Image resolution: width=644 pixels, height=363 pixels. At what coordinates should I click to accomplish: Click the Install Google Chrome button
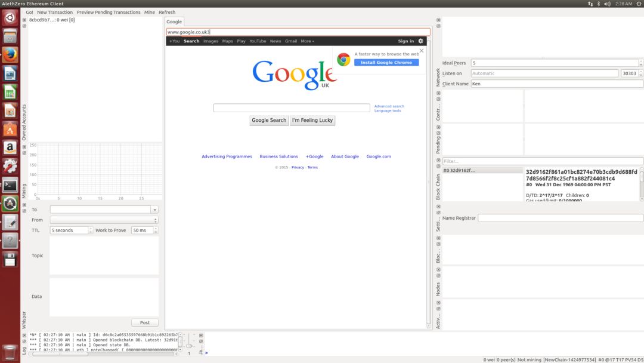pyautogui.click(x=386, y=63)
